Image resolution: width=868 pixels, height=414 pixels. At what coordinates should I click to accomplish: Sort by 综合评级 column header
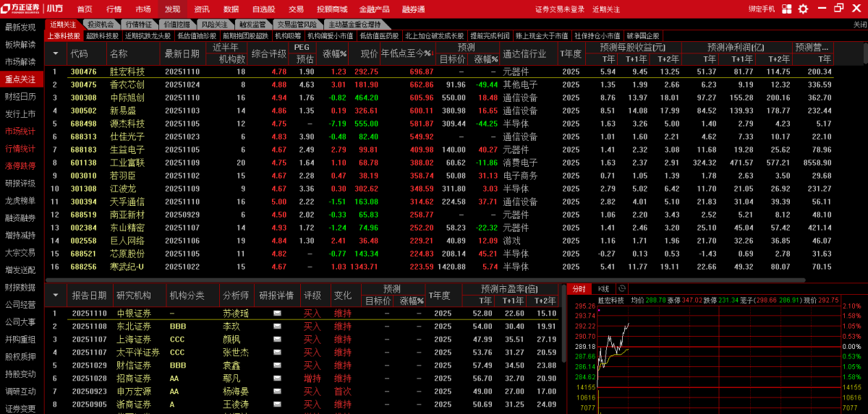(x=269, y=53)
